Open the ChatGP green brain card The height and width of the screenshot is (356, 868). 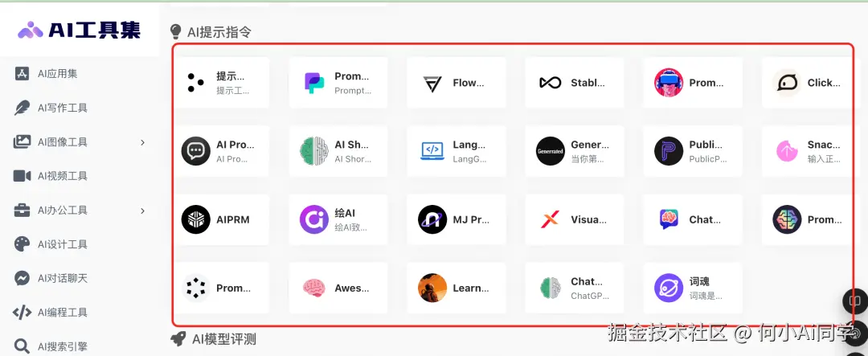pyautogui.click(x=574, y=288)
